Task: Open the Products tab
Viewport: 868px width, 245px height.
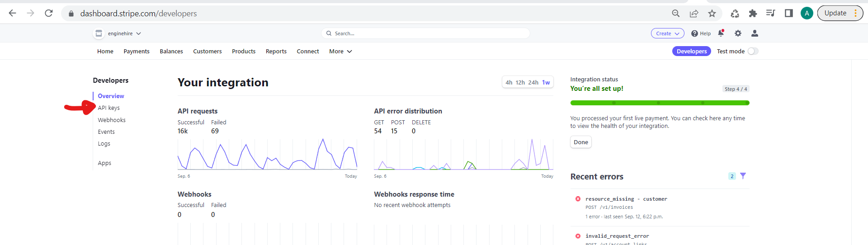Action: pyautogui.click(x=244, y=52)
